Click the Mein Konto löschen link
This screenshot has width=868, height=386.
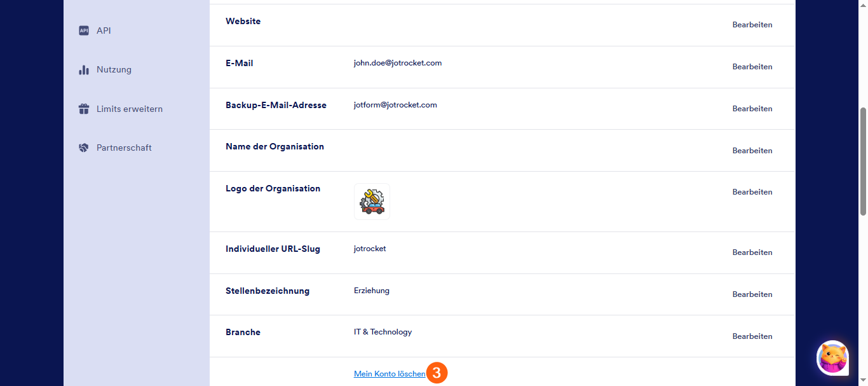pyautogui.click(x=390, y=374)
